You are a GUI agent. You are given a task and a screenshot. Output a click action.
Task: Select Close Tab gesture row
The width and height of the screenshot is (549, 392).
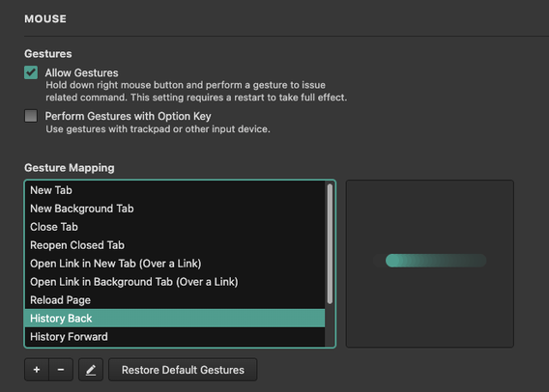coord(175,227)
